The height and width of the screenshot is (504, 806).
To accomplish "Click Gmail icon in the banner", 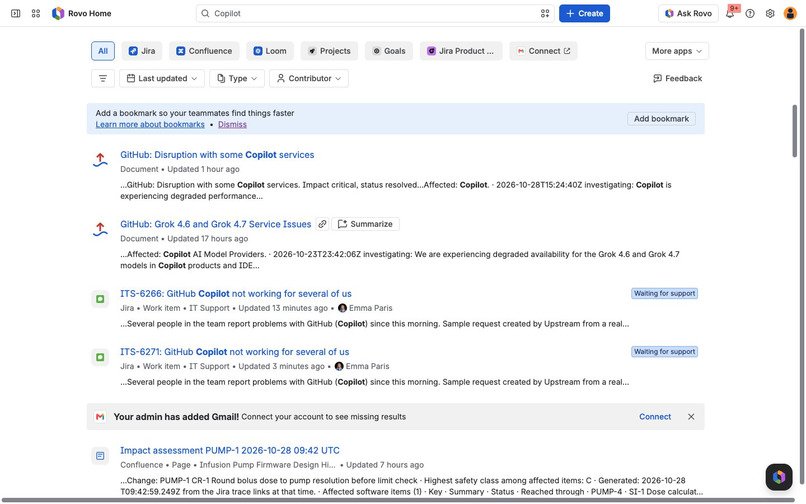I will coord(100,417).
